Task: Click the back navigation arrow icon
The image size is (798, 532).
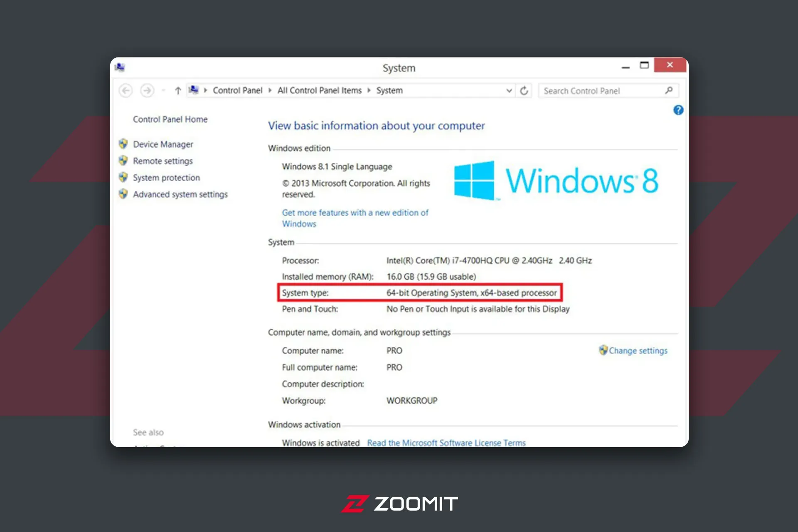Action: pos(126,90)
